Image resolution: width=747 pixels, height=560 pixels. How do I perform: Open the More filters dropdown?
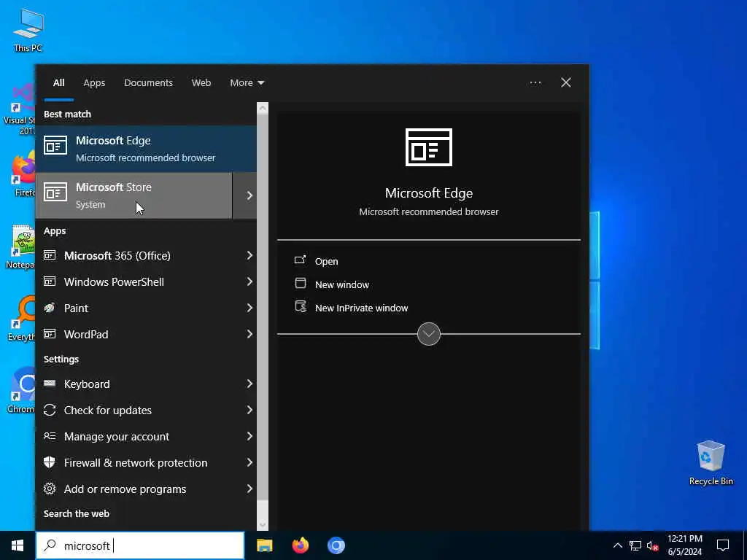[247, 83]
